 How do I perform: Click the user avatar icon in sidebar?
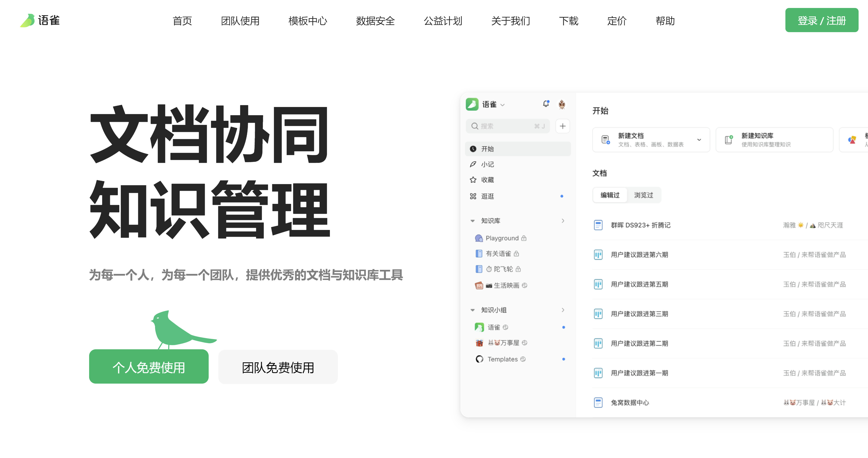(561, 104)
